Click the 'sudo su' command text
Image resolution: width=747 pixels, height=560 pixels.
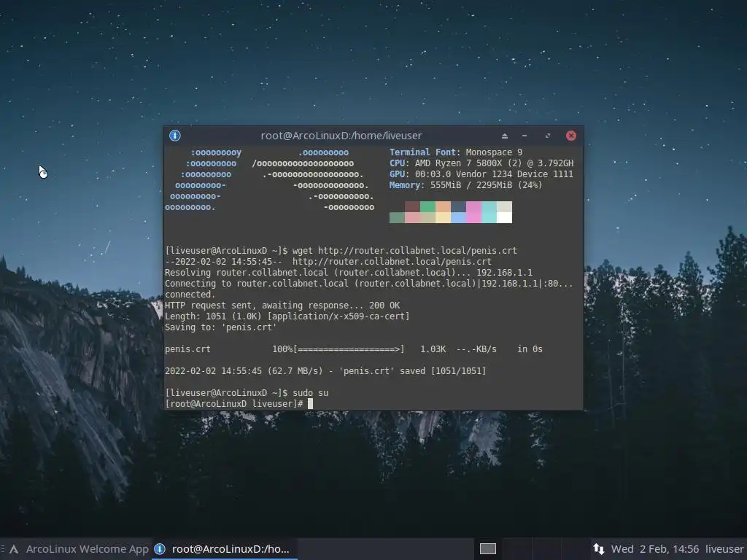310,393
